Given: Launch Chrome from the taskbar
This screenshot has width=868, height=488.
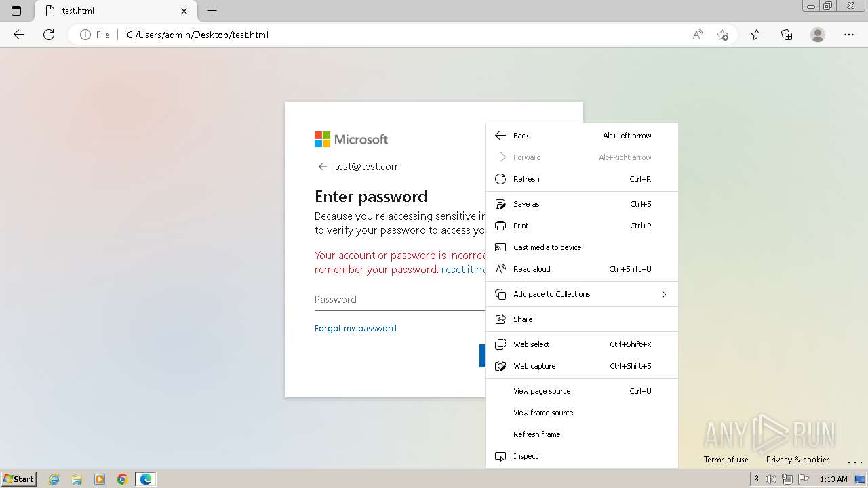Looking at the screenshot, I should (123, 479).
